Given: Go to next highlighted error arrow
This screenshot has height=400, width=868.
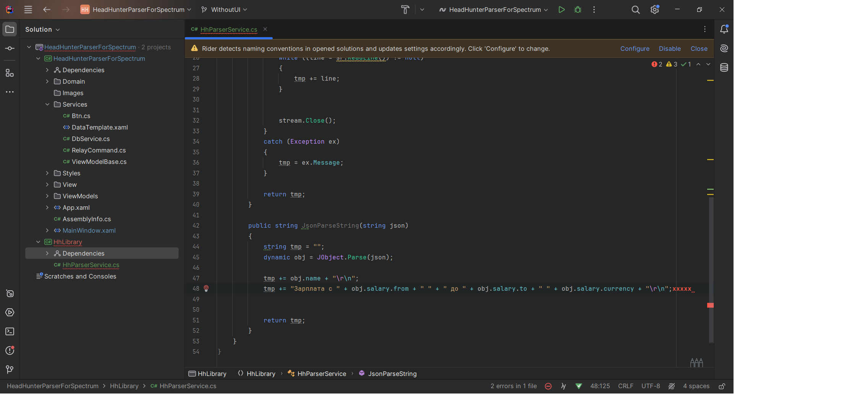Looking at the screenshot, I should [708, 64].
